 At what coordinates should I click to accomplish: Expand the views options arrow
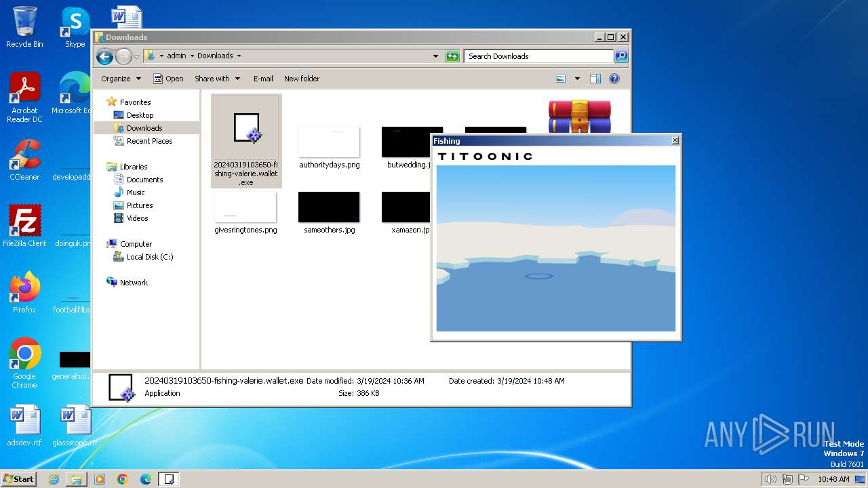577,79
